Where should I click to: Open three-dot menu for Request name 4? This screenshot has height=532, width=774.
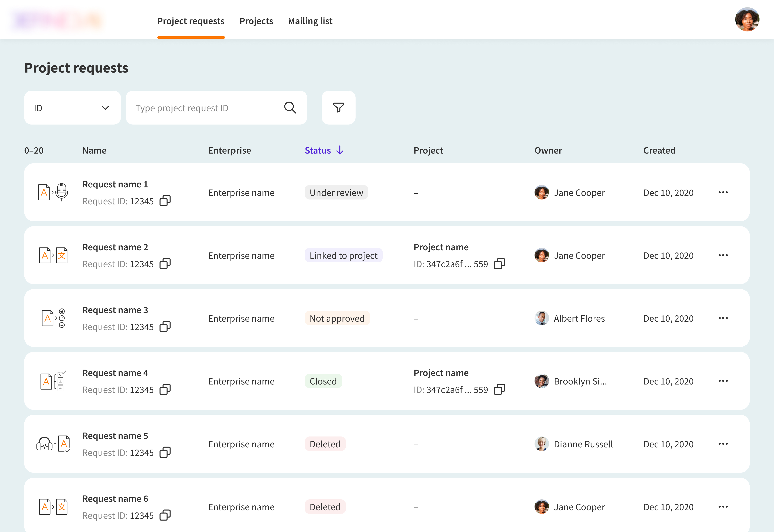tap(723, 381)
